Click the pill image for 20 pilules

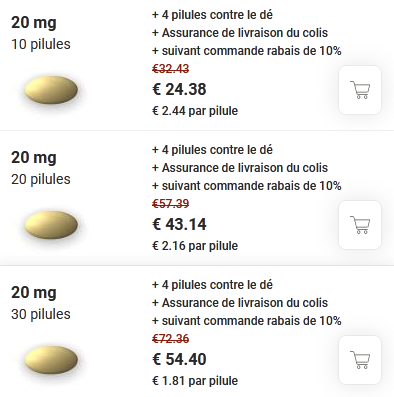click(51, 225)
